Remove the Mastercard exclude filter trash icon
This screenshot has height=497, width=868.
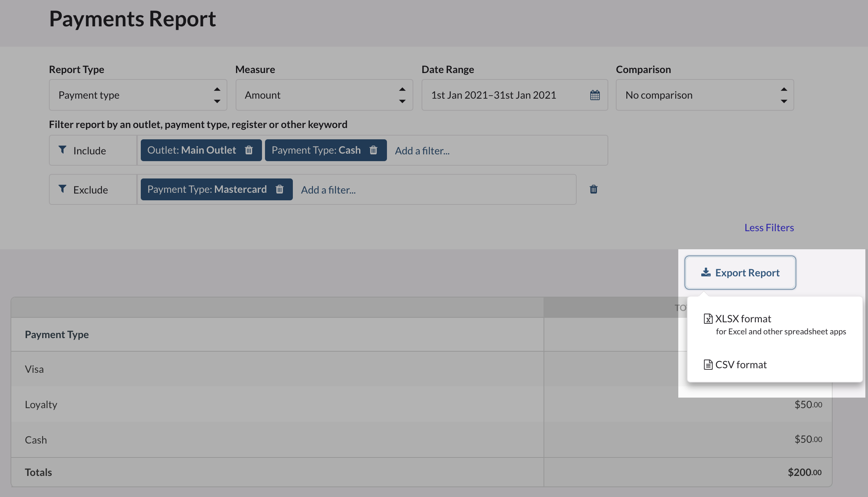279,189
